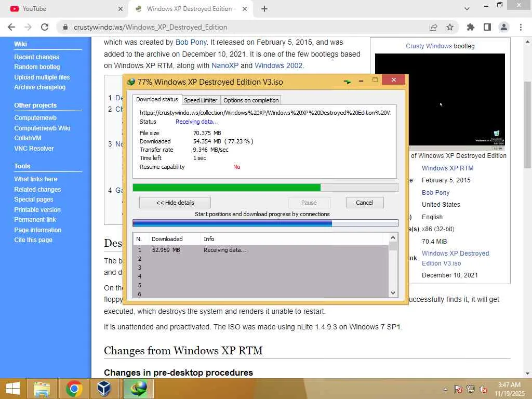Click the green download progress bar
Image resolution: width=532 pixels, height=399 pixels.
point(265,187)
